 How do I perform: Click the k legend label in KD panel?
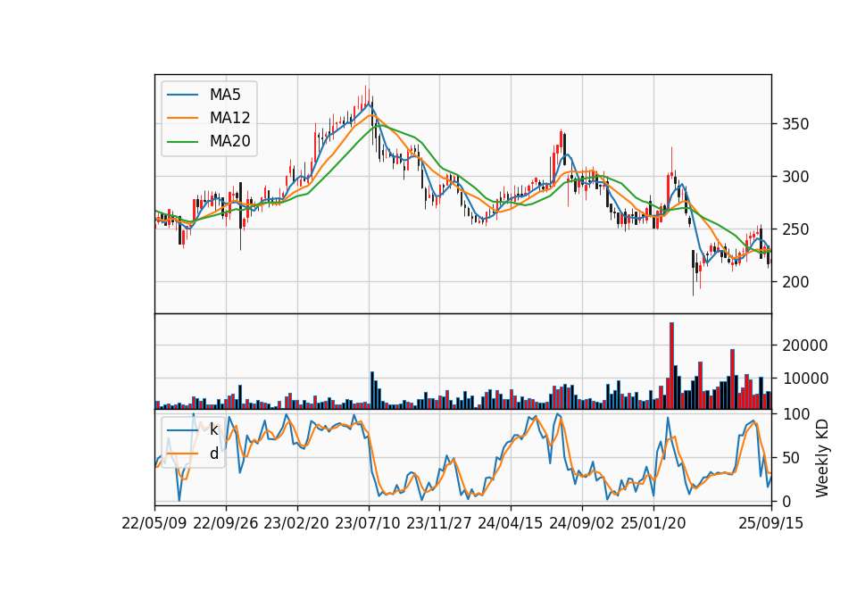coord(213,429)
